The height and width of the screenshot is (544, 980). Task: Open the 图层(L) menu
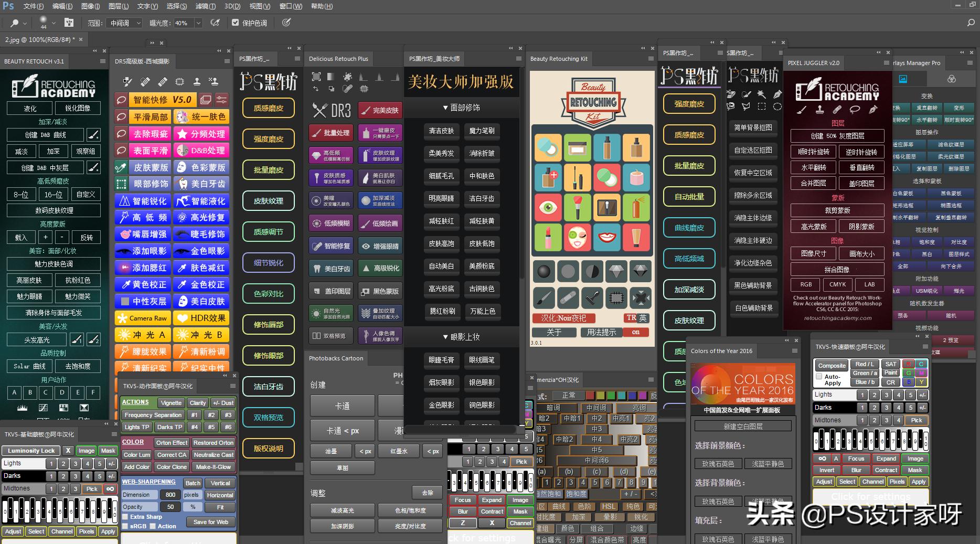click(x=118, y=6)
